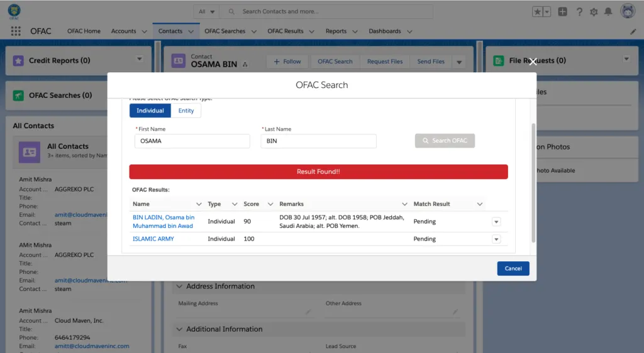Collapse the Address Information section
The width and height of the screenshot is (644, 353).
coord(179,286)
